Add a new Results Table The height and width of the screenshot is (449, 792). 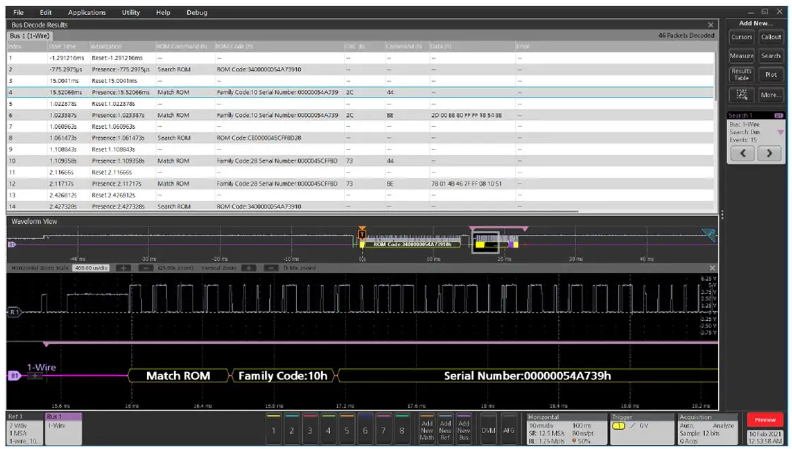click(741, 74)
